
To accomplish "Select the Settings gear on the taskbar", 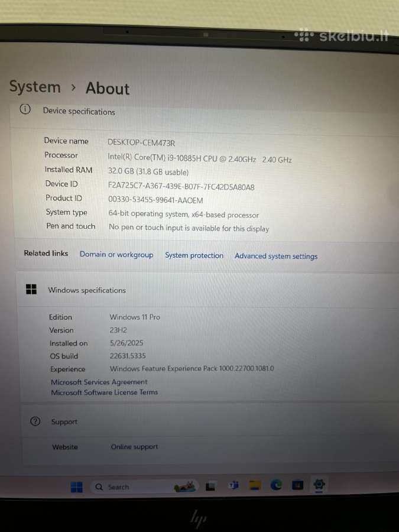I will [x=319, y=485].
